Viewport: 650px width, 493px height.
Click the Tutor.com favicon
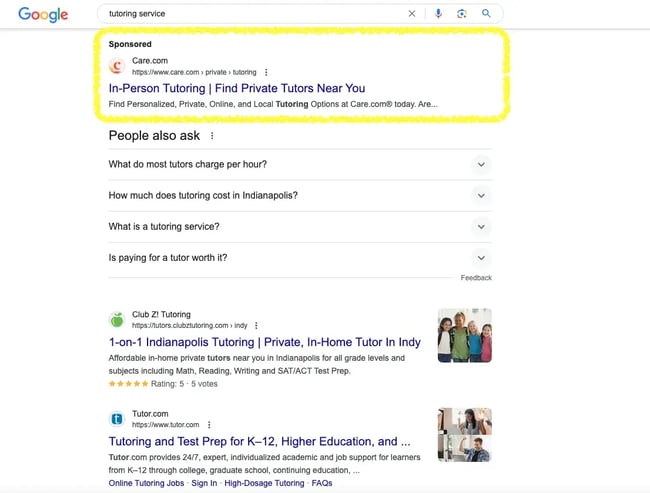117,419
